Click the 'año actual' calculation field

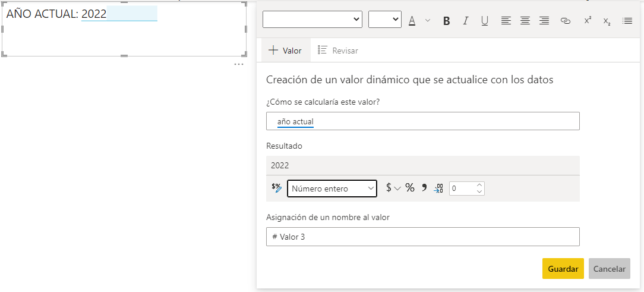422,121
